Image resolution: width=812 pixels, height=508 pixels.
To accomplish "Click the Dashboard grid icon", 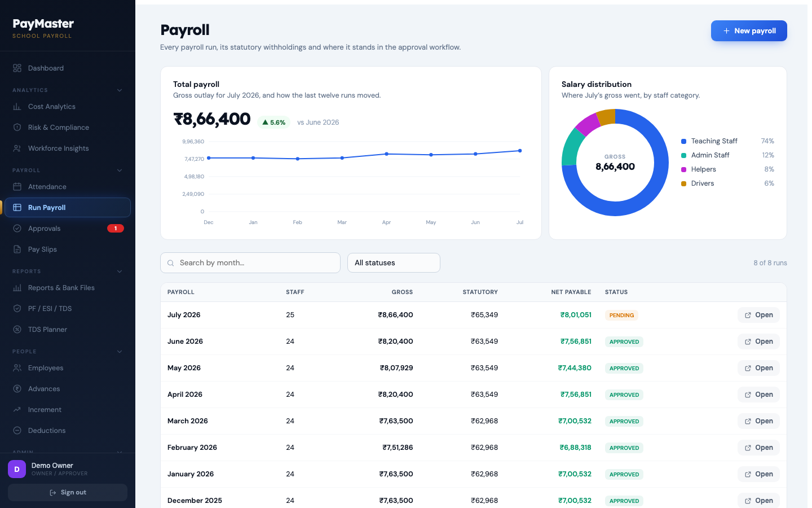I will tap(17, 68).
